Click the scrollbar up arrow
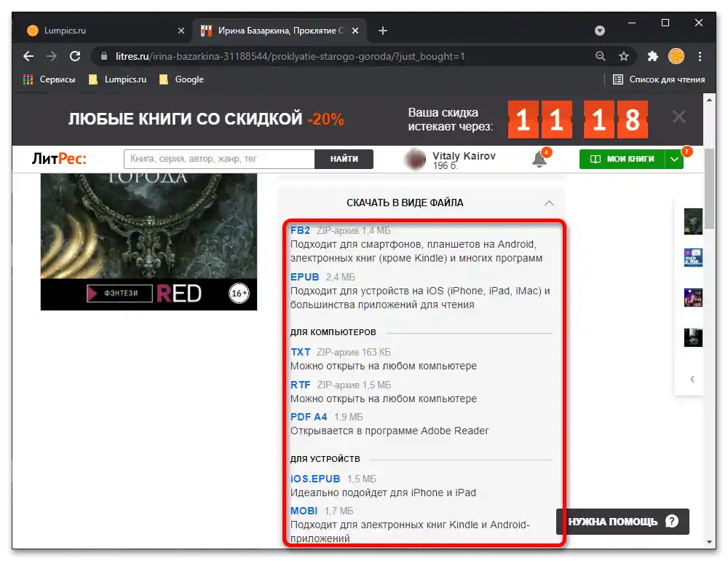 pyautogui.click(x=709, y=100)
